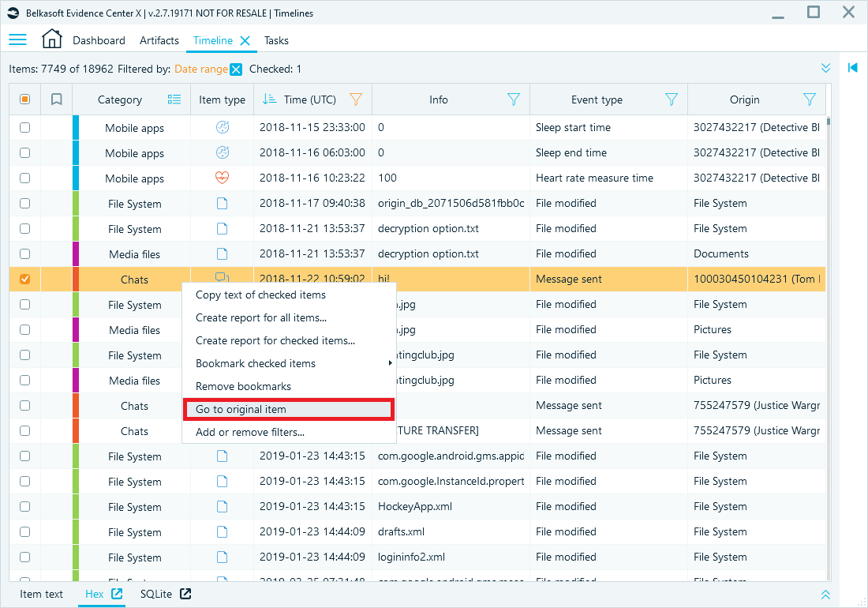Viewport: 868px width, 608px height.
Task: Switch to the Artifacts tab
Action: [159, 40]
